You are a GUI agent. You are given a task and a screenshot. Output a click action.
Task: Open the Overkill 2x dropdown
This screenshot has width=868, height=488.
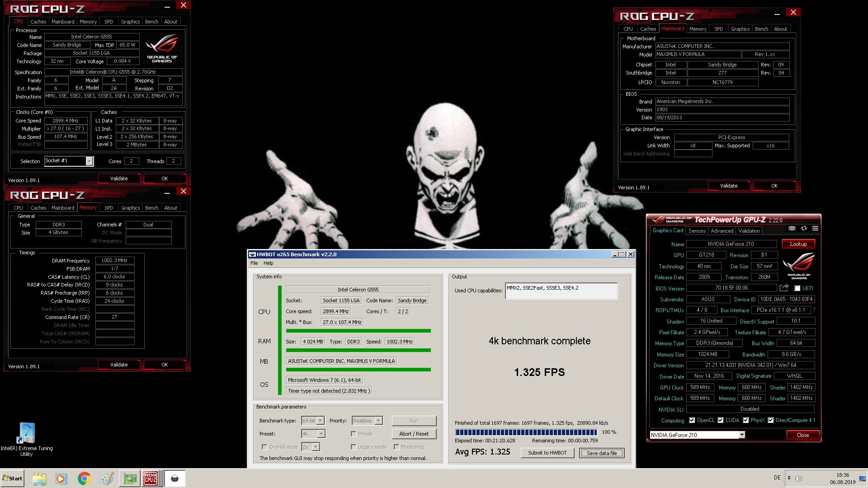point(316,447)
